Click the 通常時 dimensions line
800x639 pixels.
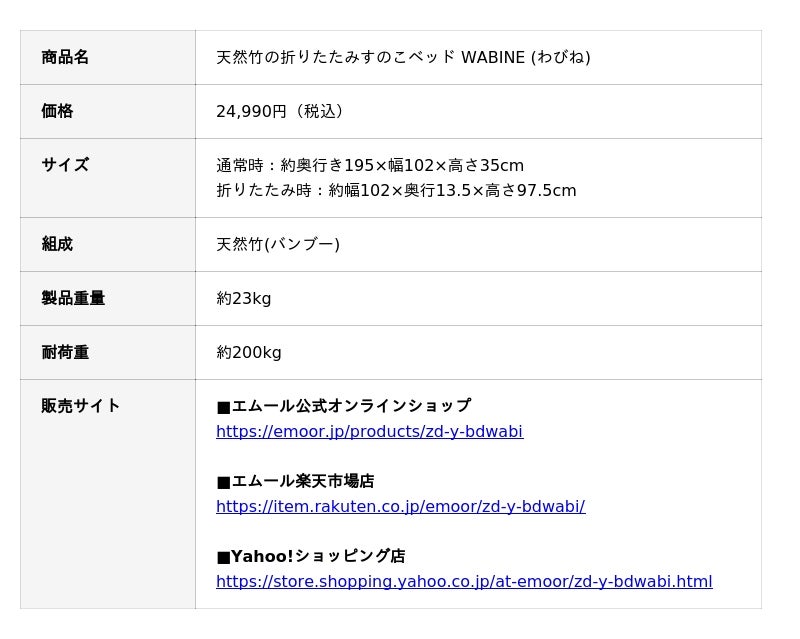point(370,165)
